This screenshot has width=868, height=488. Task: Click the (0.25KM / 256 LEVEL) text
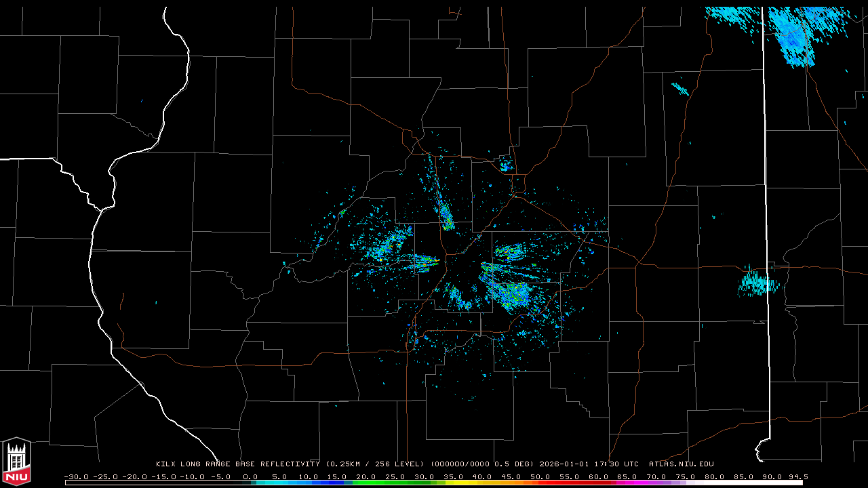tap(375, 464)
